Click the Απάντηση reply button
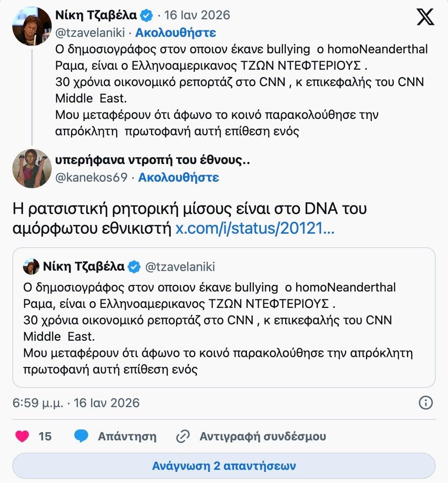Image resolution: width=448 pixels, height=483 pixels. coord(127,436)
